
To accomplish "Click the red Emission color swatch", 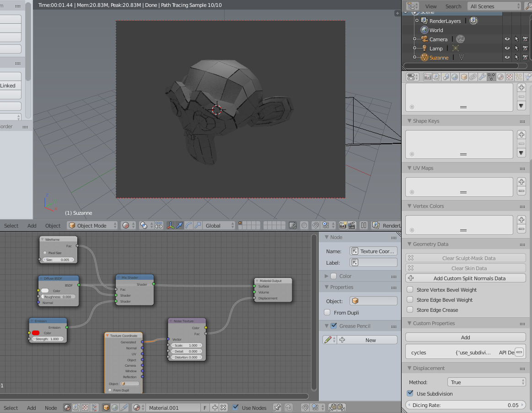I will pos(36,333).
